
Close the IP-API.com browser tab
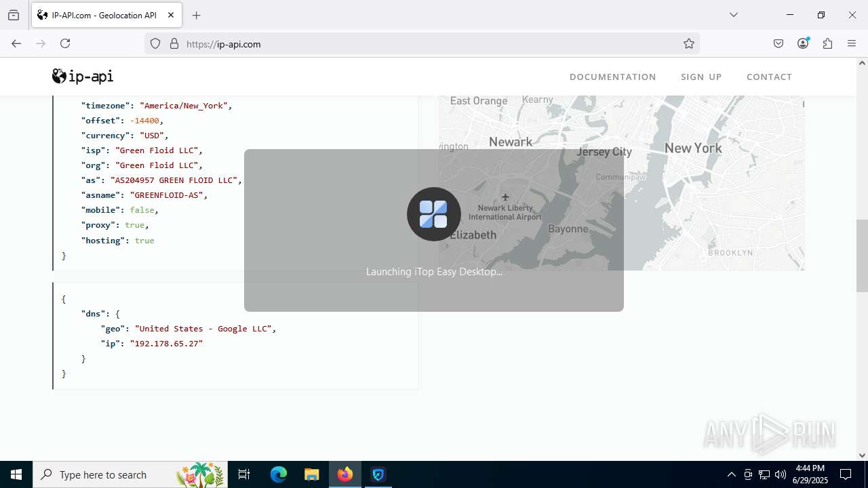coord(171,15)
